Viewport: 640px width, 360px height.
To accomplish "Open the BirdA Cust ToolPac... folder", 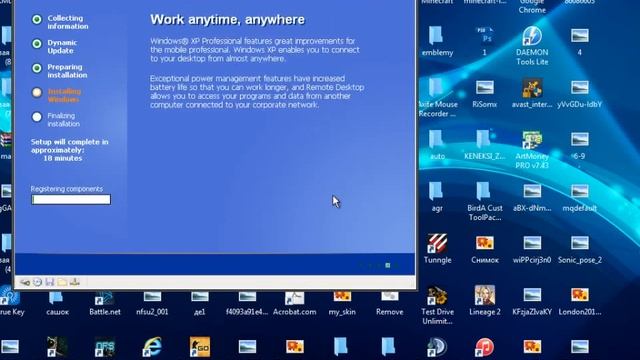I will [484, 191].
